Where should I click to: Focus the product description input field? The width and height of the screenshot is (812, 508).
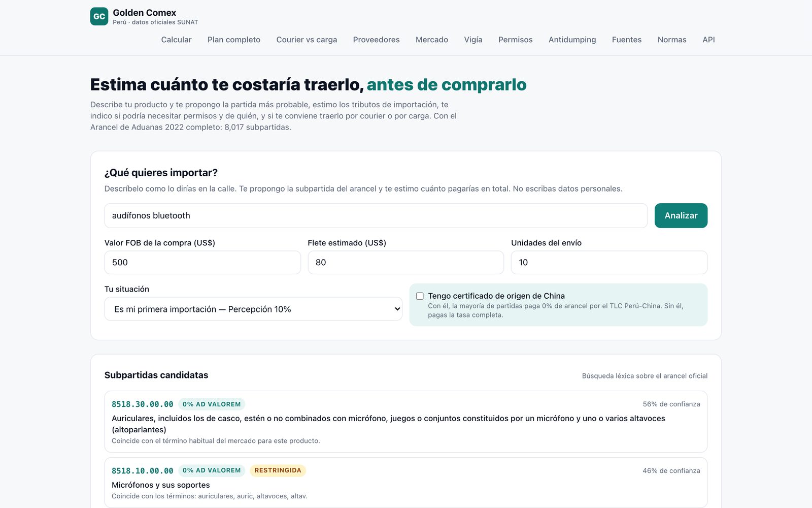(376, 215)
